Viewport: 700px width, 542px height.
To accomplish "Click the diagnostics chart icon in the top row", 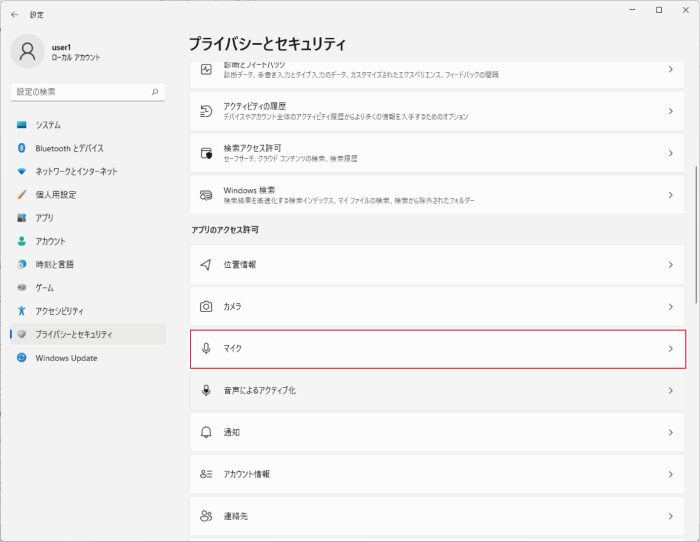I will point(206,69).
